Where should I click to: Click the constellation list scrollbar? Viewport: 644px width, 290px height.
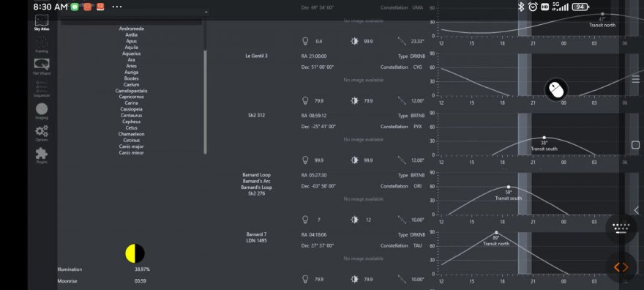pyautogui.click(x=205, y=103)
